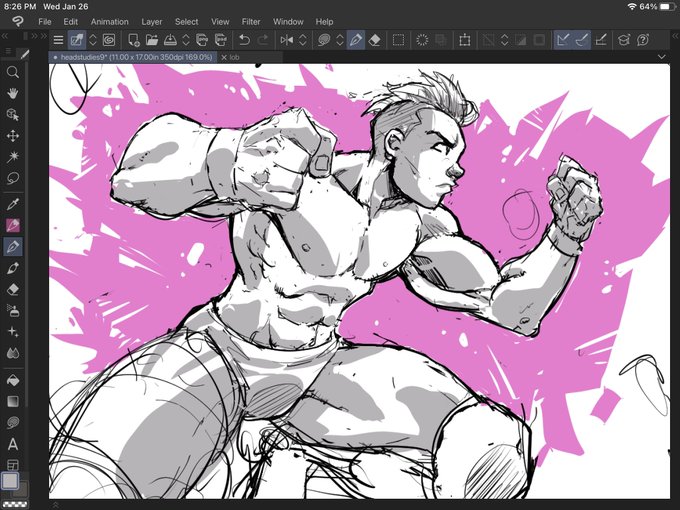
Task: Open the File menu
Action: coord(45,22)
